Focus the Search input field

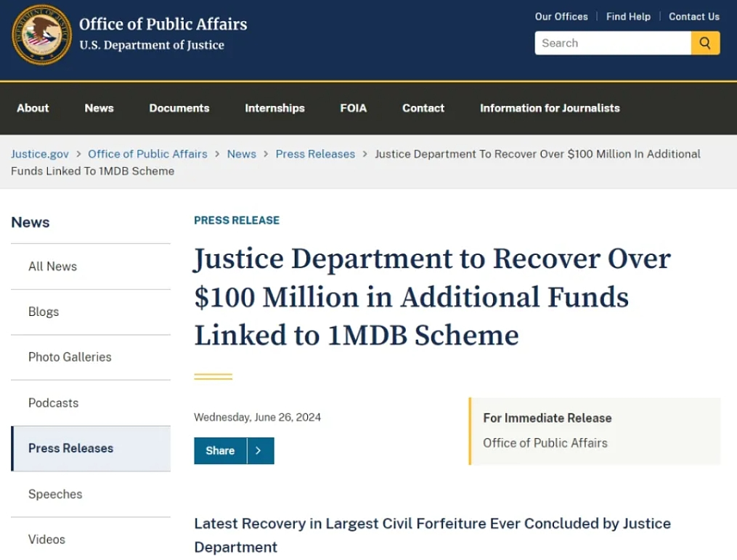613,44
